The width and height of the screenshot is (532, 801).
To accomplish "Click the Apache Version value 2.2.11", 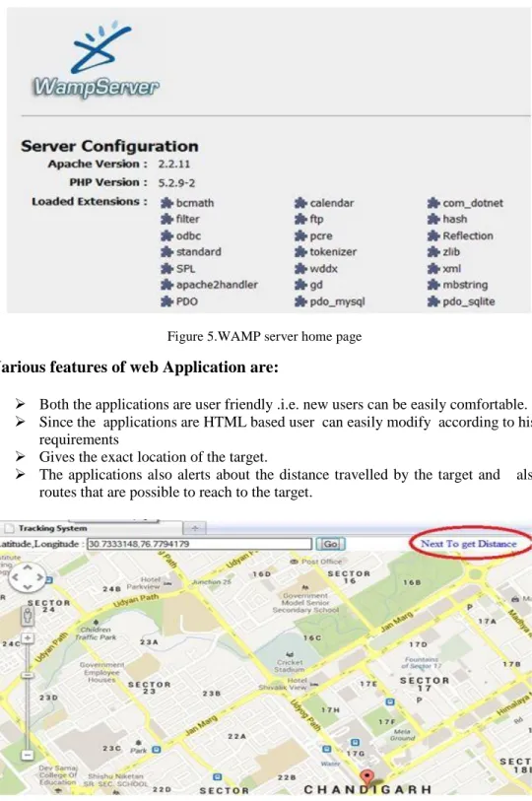I will point(173,165).
